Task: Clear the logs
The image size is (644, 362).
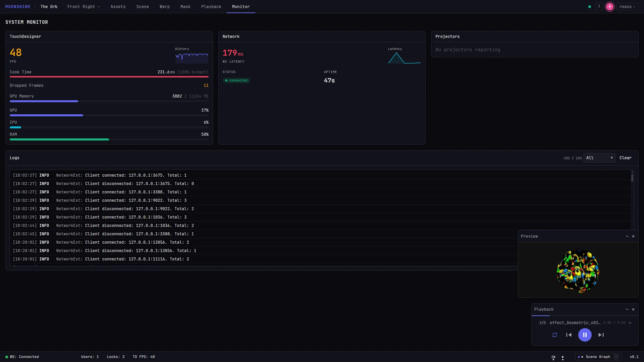Action: tap(626, 158)
